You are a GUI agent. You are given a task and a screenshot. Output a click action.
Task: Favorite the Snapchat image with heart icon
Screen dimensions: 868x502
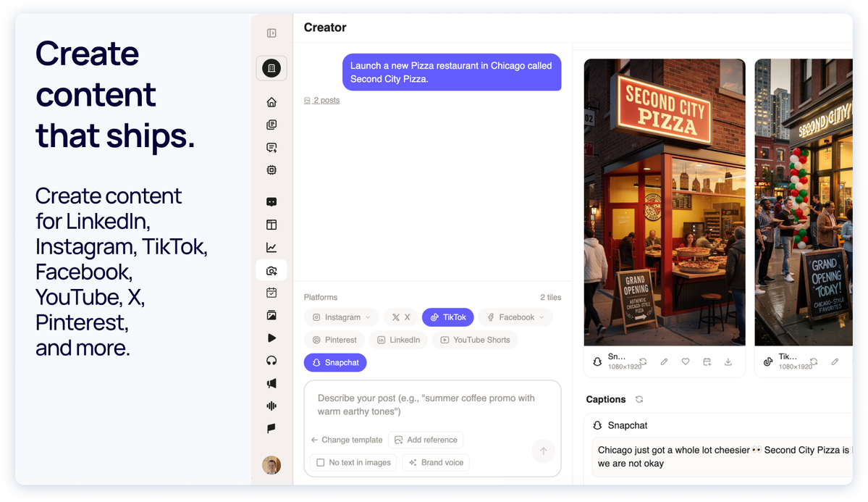pos(686,361)
